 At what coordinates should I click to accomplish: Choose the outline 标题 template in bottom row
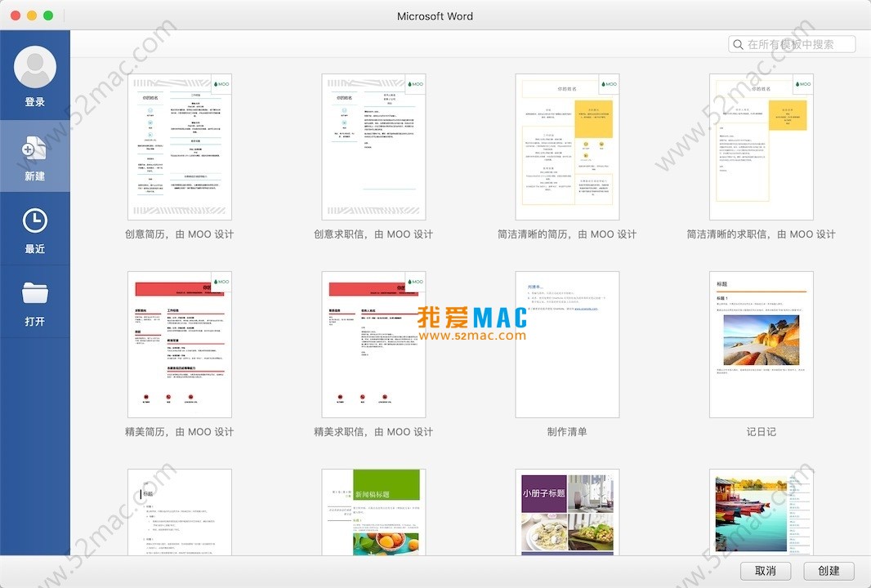coord(180,512)
